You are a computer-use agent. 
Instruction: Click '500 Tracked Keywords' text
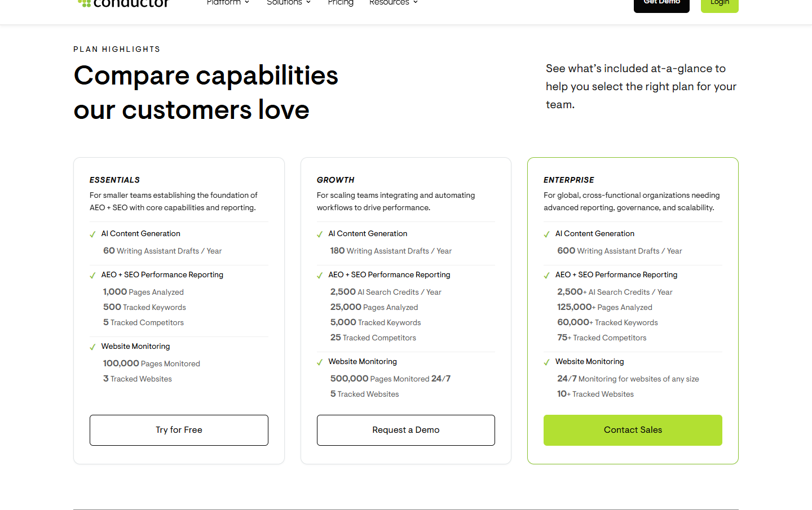click(x=144, y=307)
